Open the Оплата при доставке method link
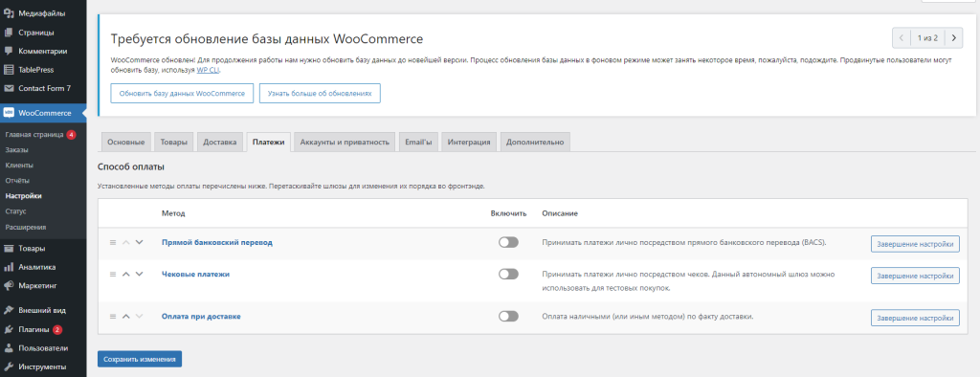 click(201, 317)
